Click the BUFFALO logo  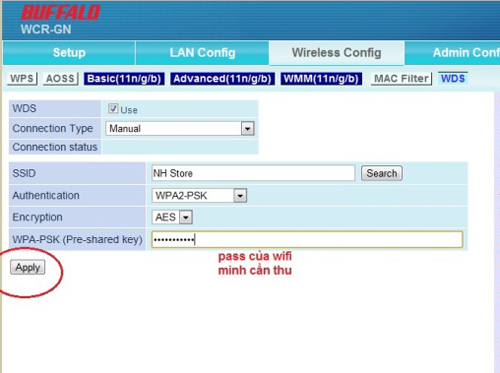click(60, 13)
